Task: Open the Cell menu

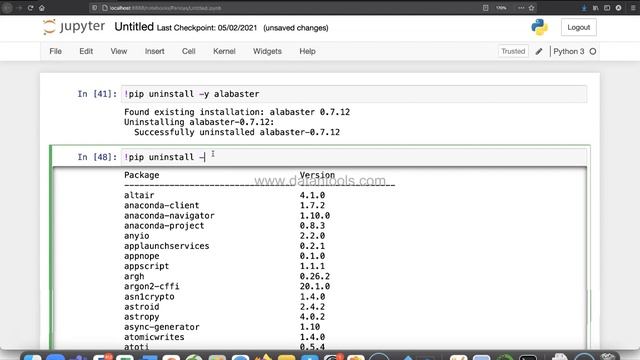Action: click(188, 51)
